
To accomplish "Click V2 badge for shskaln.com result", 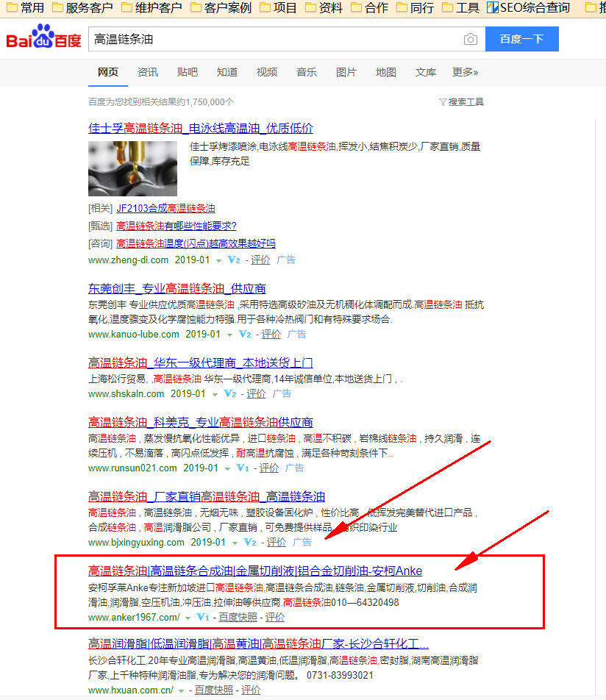I will [x=230, y=394].
